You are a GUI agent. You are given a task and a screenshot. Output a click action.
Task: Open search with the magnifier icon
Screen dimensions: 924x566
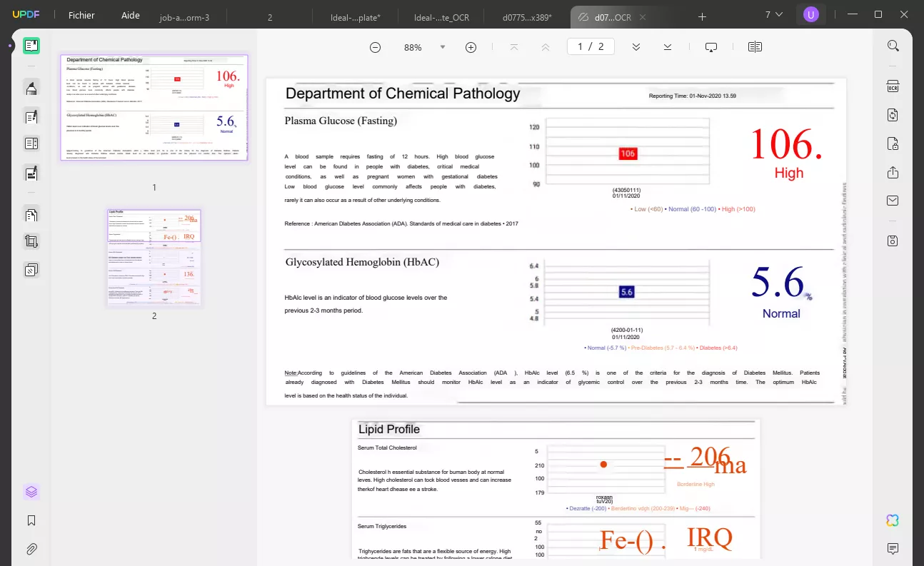click(x=893, y=46)
